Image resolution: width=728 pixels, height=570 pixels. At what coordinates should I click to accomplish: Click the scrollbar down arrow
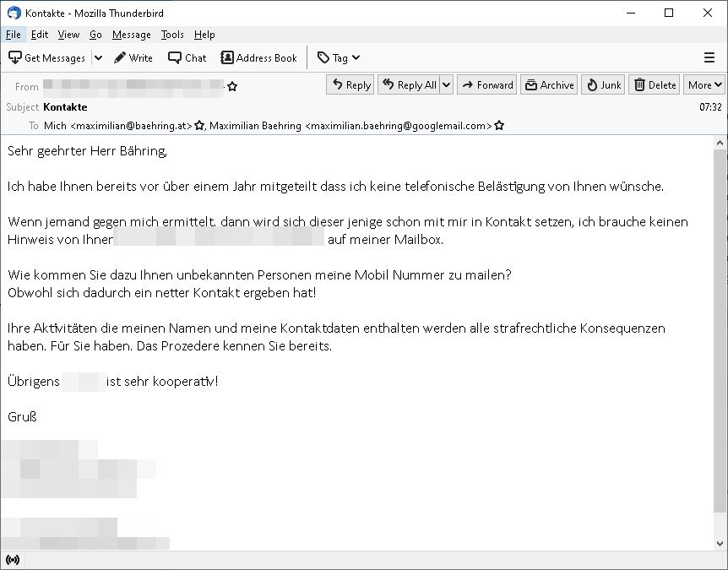click(x=720, y=543)
